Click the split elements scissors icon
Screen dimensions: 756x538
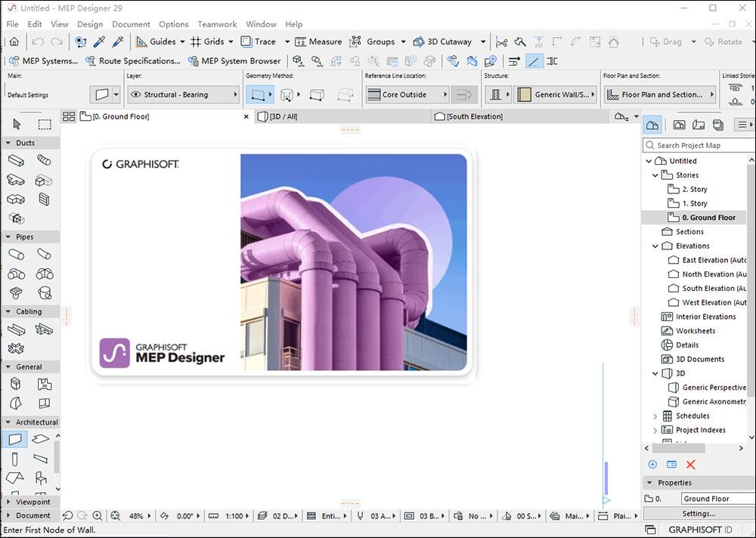click(501, 42)
